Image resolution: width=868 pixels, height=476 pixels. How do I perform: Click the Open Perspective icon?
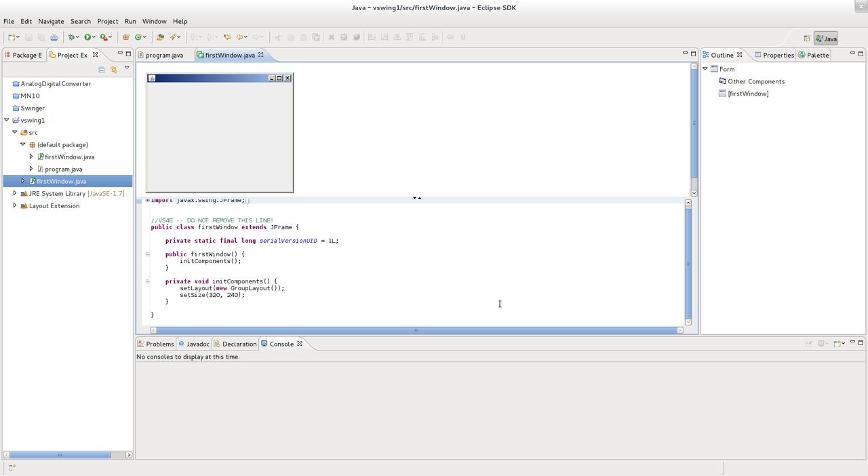807,39
